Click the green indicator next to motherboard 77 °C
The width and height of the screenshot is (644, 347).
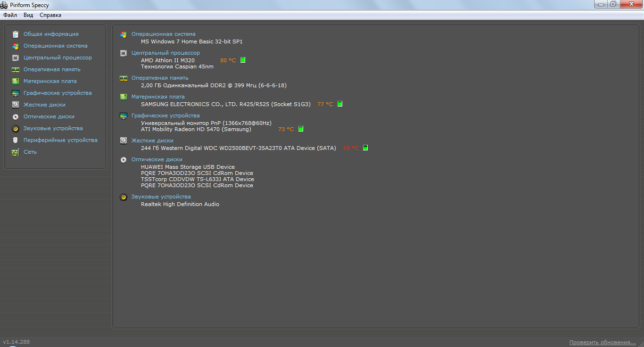tap(340, 104)
